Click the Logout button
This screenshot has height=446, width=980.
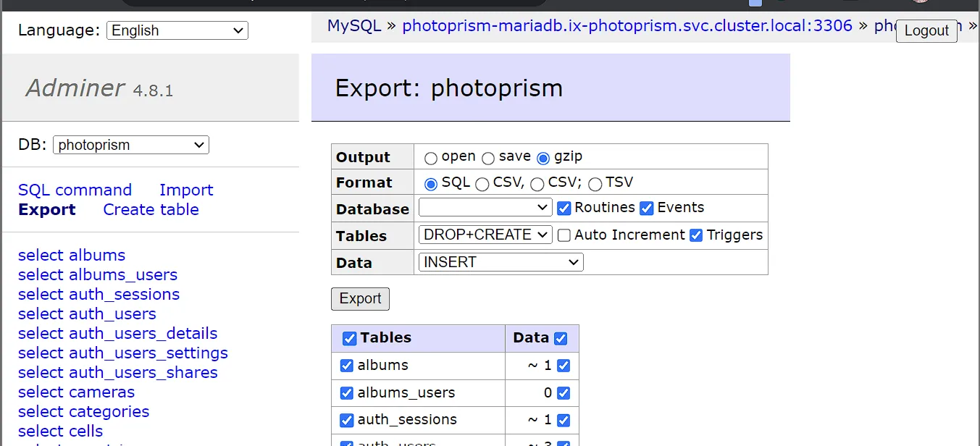click(926, 31)
